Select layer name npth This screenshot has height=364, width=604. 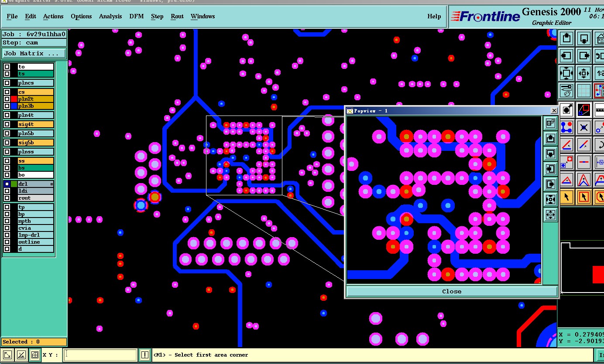pos(35,221)
